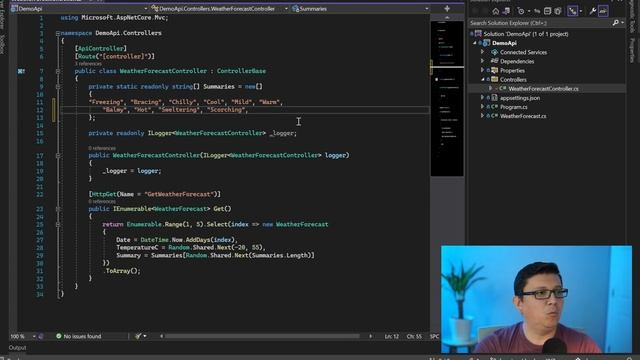Collapse the Get method outlining toggle
This screenshot has width=640, height=360.
[x=58, y=209]
